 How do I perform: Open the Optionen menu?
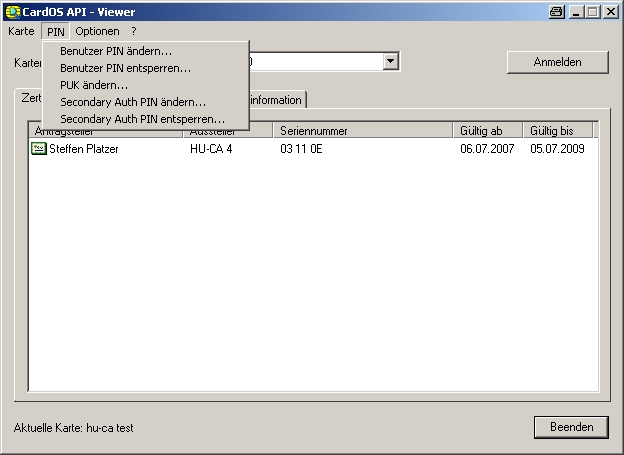pyautogui.click(x=97, y=31)
